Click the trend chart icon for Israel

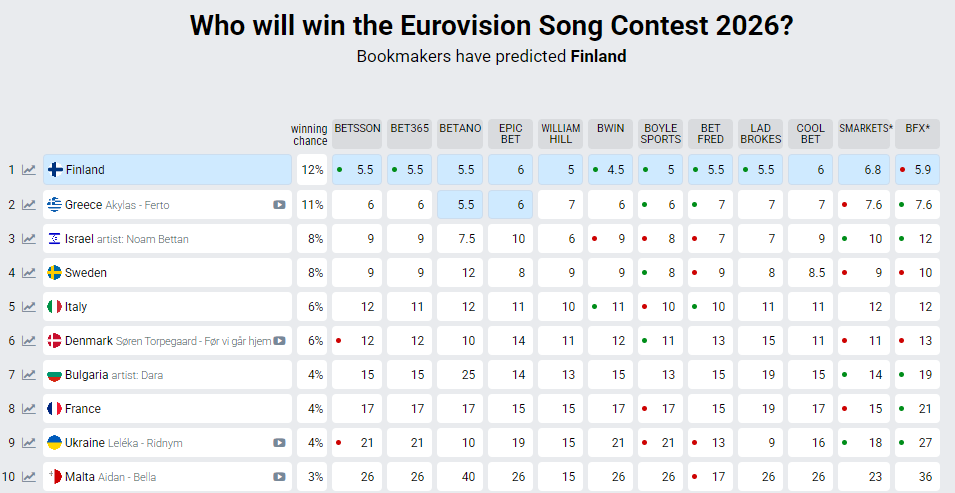[x=29, y=239]
